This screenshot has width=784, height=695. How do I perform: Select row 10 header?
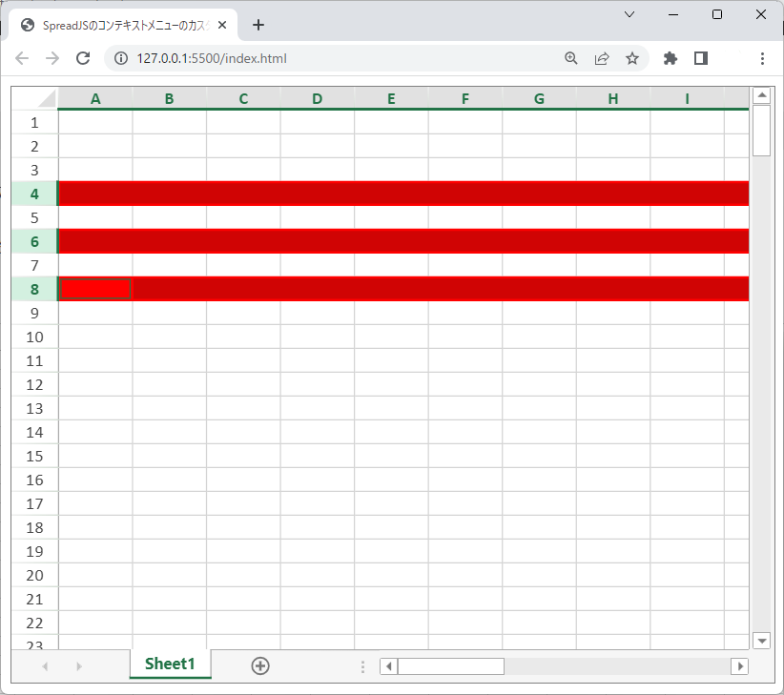pyautogui.click(x=34, y=337)
